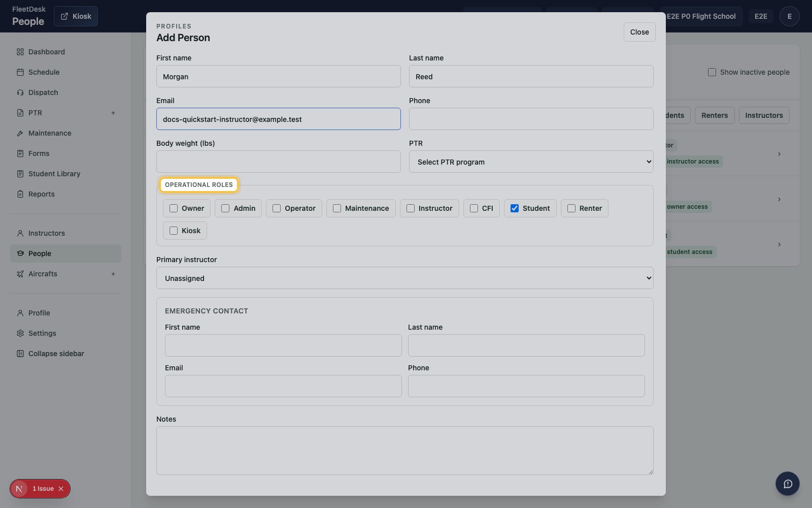
Task: Open the Kiosk button in header
Action: tap(76, 16)
